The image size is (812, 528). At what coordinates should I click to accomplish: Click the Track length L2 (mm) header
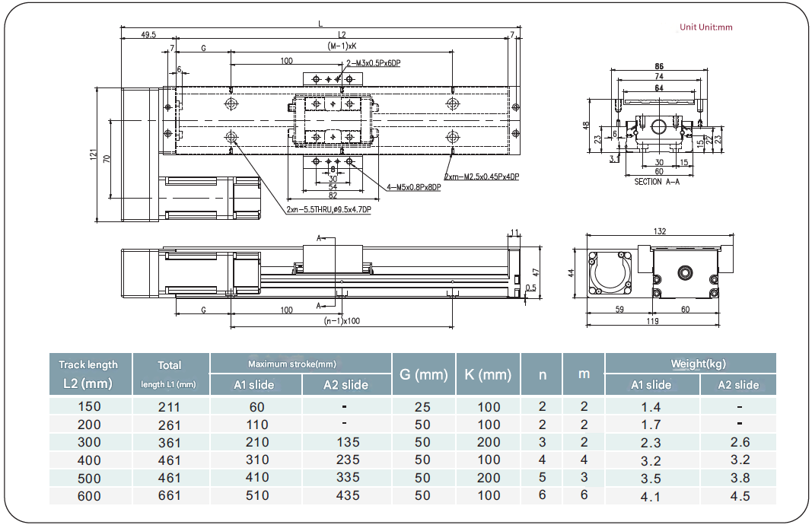point(88,374)
